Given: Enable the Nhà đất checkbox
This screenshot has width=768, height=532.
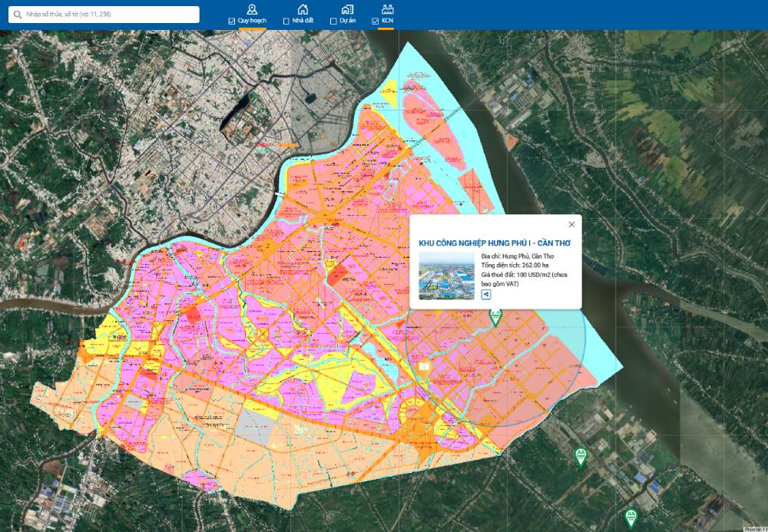Looking at the screenshot, I should click(286, 21).
